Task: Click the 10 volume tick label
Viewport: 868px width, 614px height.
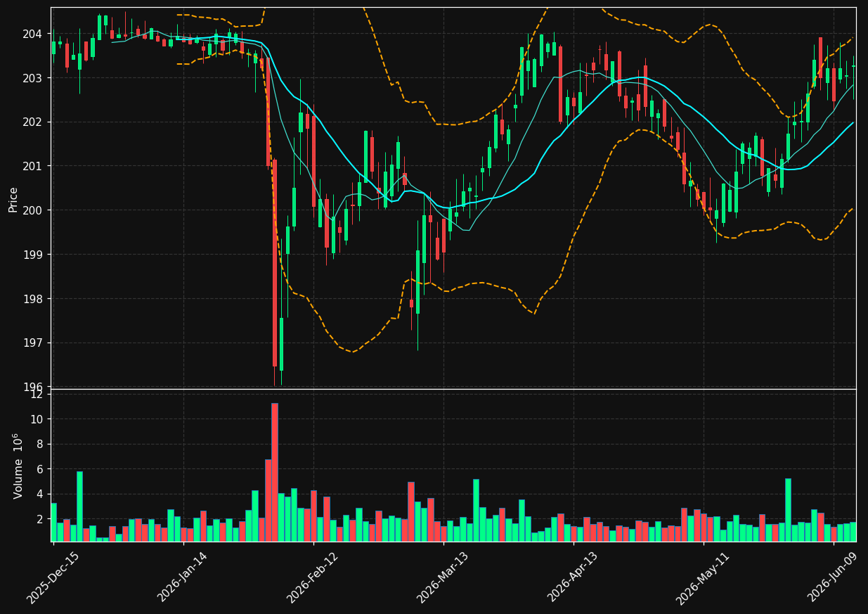Action: coord(37,419)
